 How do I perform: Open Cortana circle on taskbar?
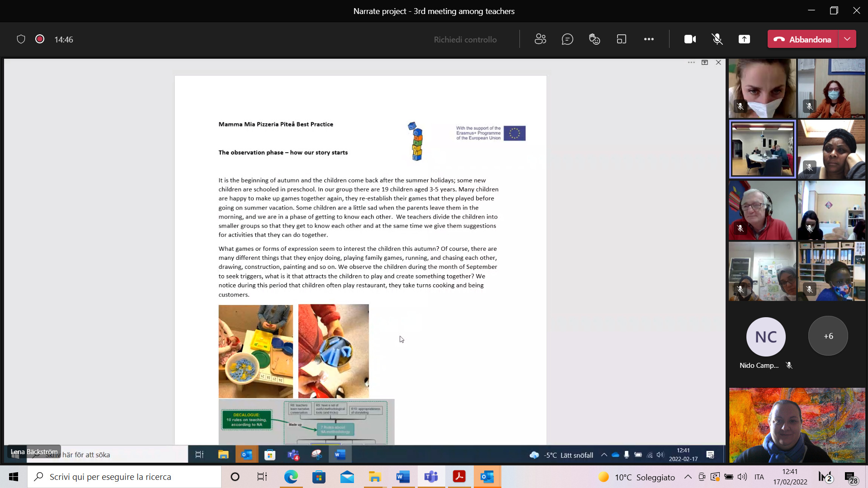pyautogui.click(x=235, y=477)
